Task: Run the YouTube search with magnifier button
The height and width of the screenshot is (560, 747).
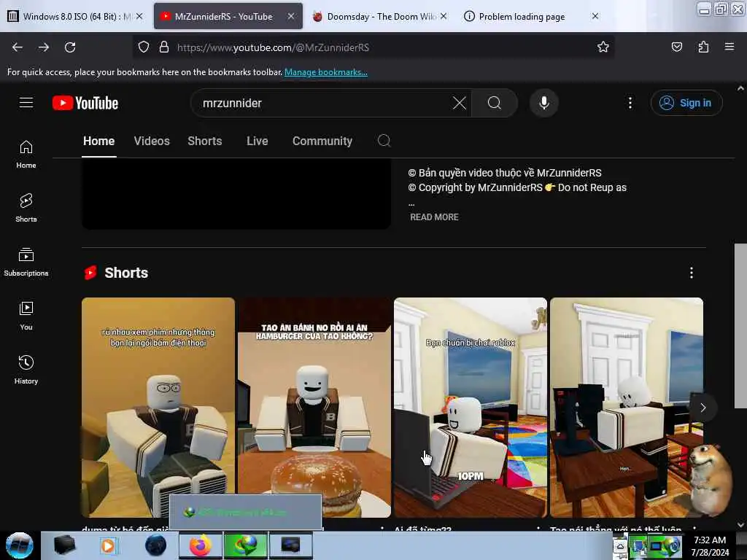Action: click(495, 103)
